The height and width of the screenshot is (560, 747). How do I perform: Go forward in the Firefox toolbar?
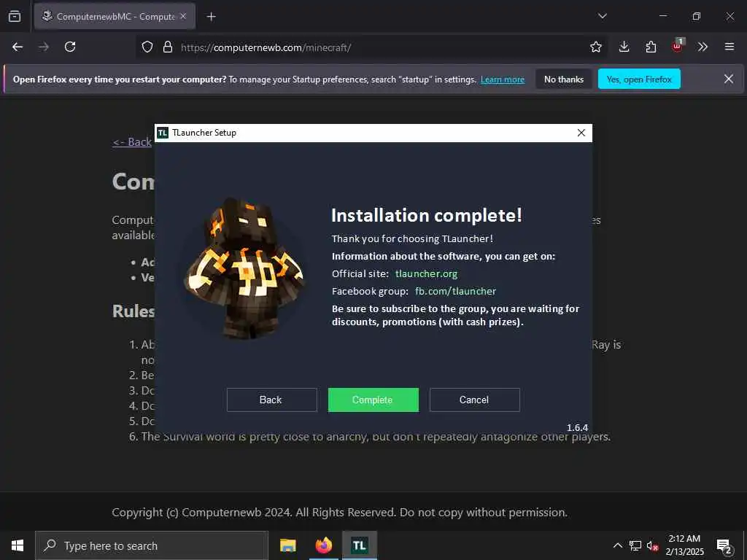[x=43, y=47]
